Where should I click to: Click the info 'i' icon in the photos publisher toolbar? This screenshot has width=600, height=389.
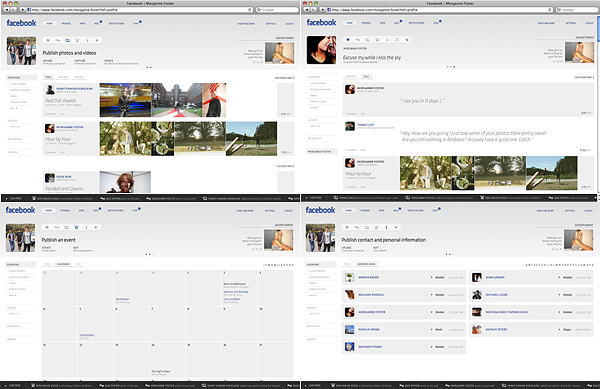[87, 40]
